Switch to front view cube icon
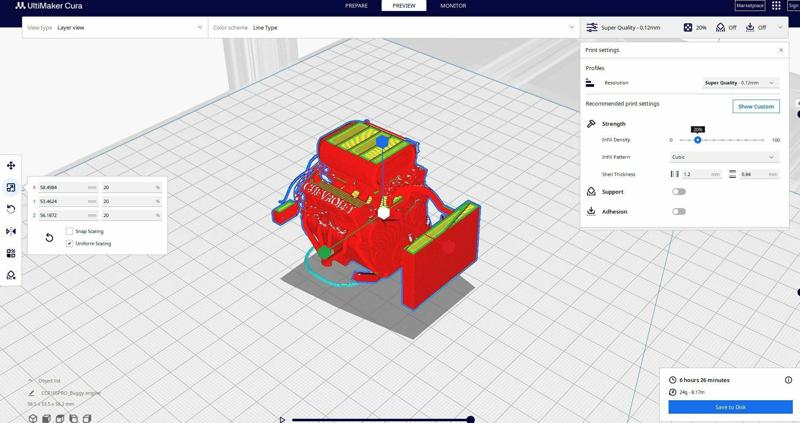The width and height of the screenshot is (800, 423). pos(46,418)
